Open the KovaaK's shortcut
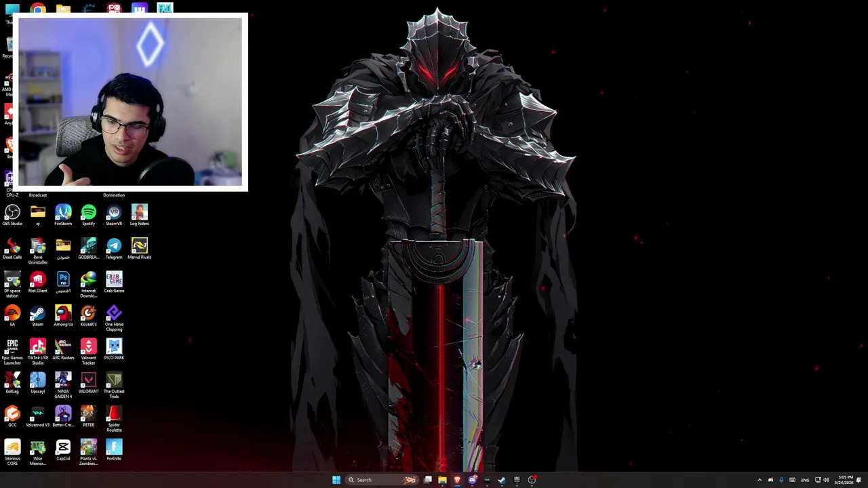 (x=88, y=314)
